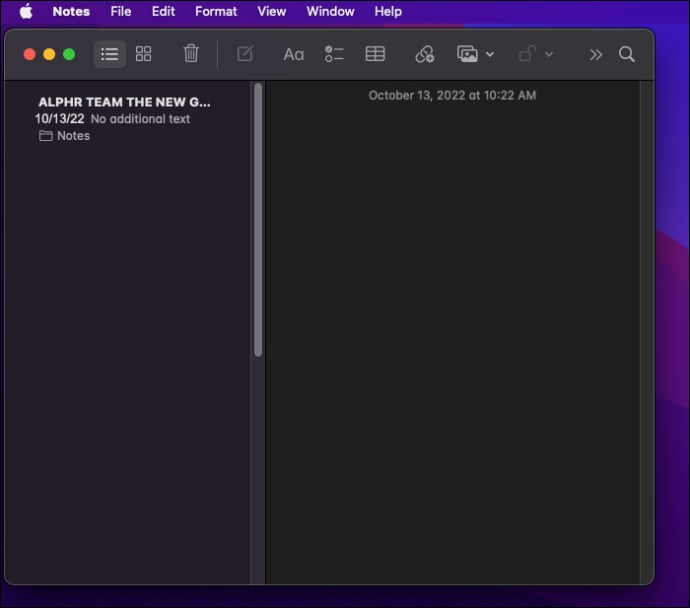Open the File menu
Screen dimensions: 690x608
pos(121,11)
